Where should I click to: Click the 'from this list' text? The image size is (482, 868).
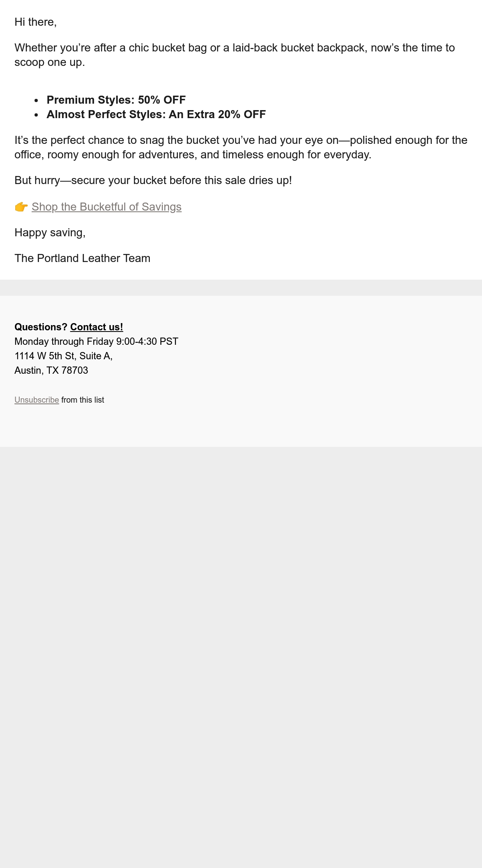coord(83,400)
